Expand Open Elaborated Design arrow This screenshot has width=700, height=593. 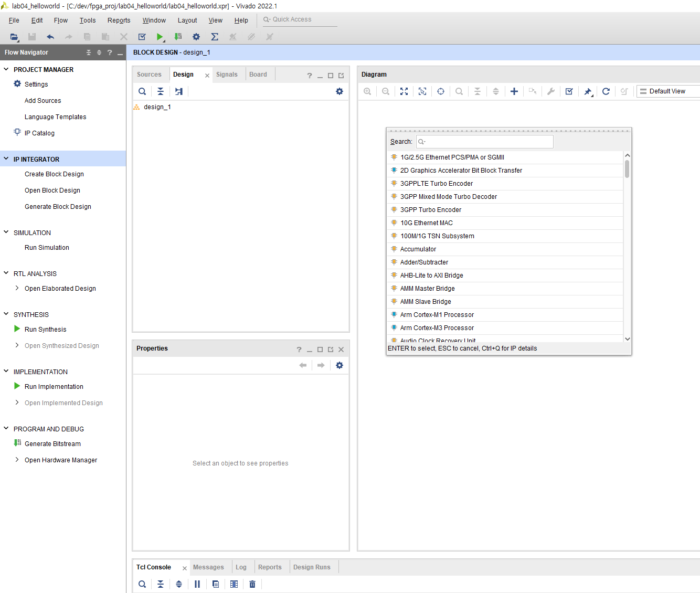[x=17, y=288]
